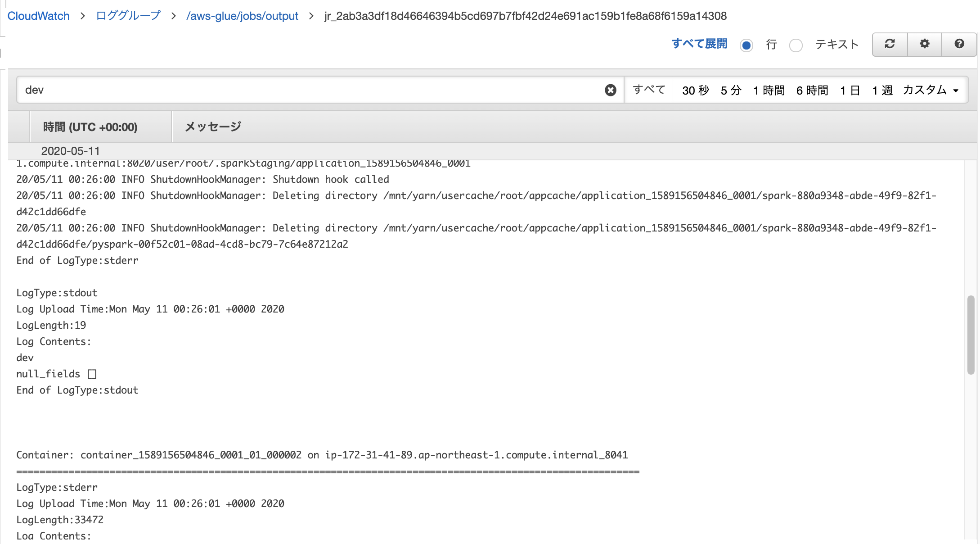This screenshot has width=980, height=544.
Task: Select the 行 (row) radio button
Action: (x=746, y=45)
